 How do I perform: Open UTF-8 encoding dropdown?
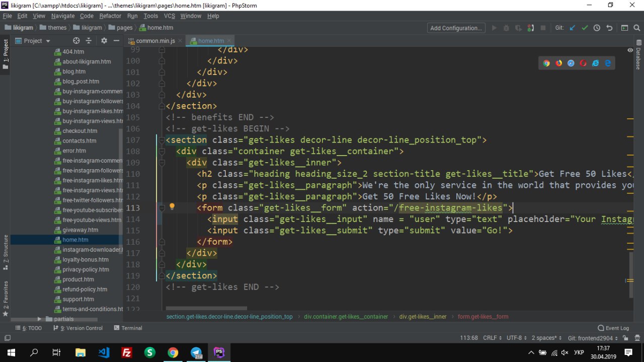(x=517, y=338)
